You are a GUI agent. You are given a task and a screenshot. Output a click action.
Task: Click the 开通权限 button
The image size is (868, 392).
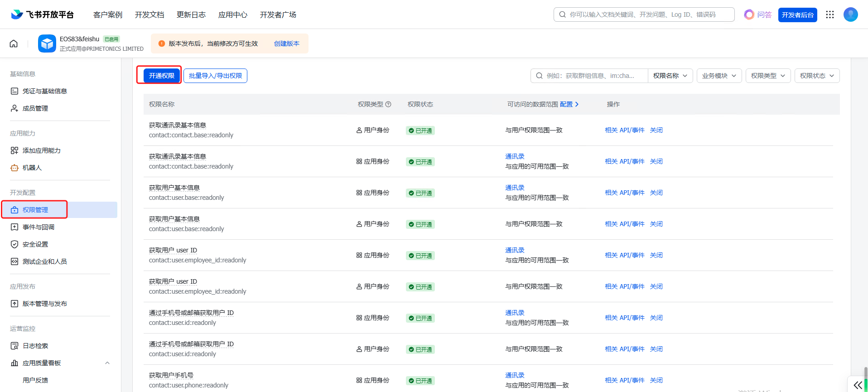pyautogui.click(x=161, y=76)
